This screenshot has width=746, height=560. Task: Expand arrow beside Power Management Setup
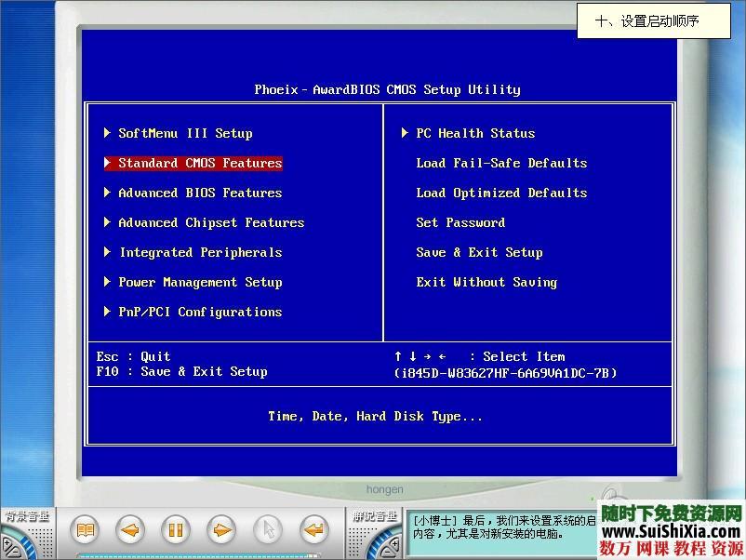[108, 282]
